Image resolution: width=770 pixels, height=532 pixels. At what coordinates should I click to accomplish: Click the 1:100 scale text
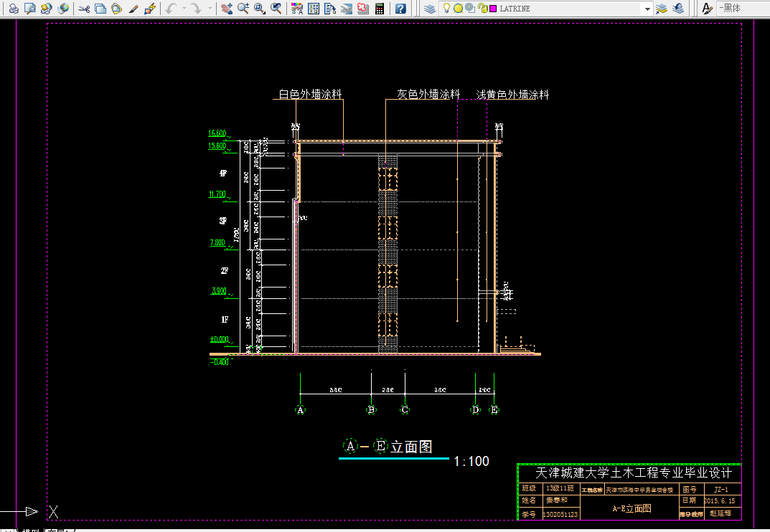pyautogui.click(x=471, y=461)
